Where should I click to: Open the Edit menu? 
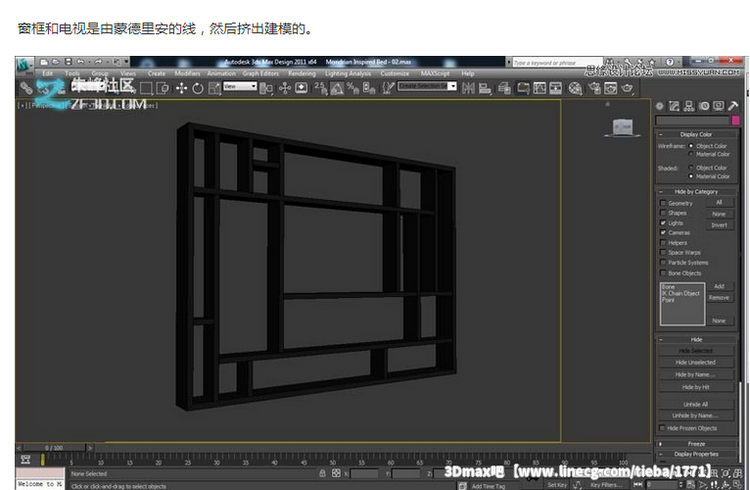[47, 73]
